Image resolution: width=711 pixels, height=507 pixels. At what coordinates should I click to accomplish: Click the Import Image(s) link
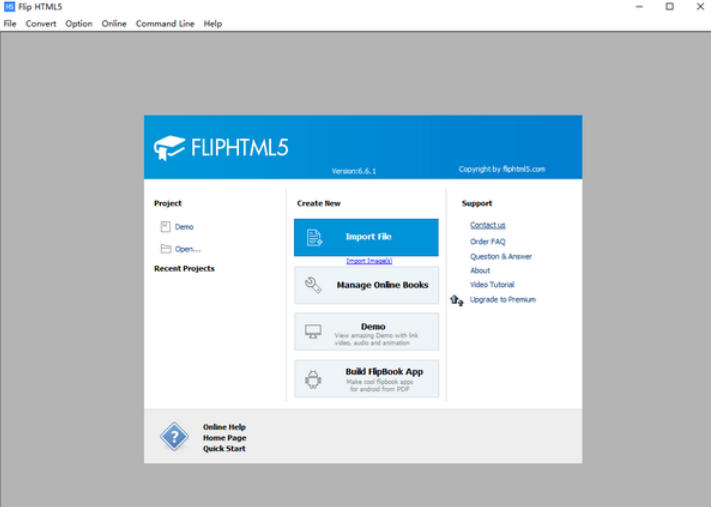(x=369, y=261)
